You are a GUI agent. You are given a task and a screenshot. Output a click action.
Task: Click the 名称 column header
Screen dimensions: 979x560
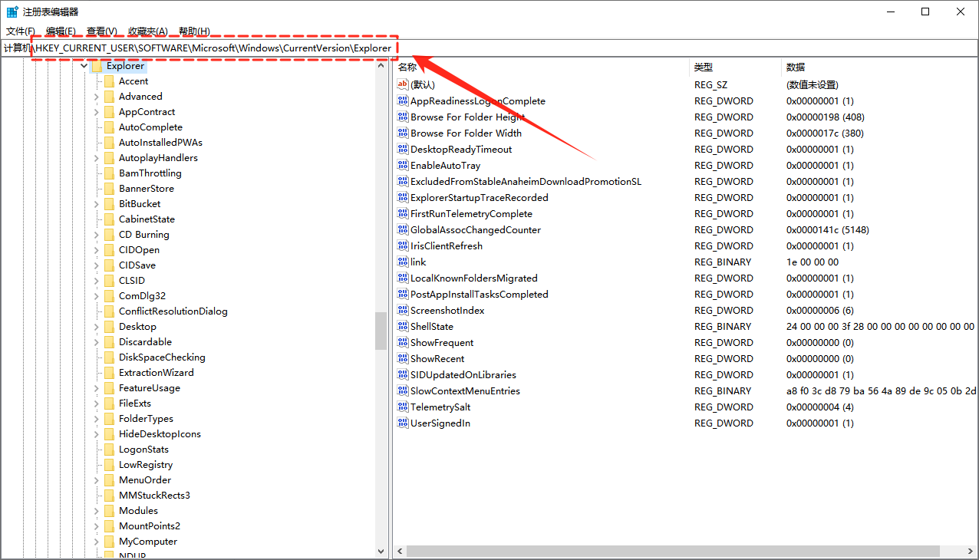407,67
